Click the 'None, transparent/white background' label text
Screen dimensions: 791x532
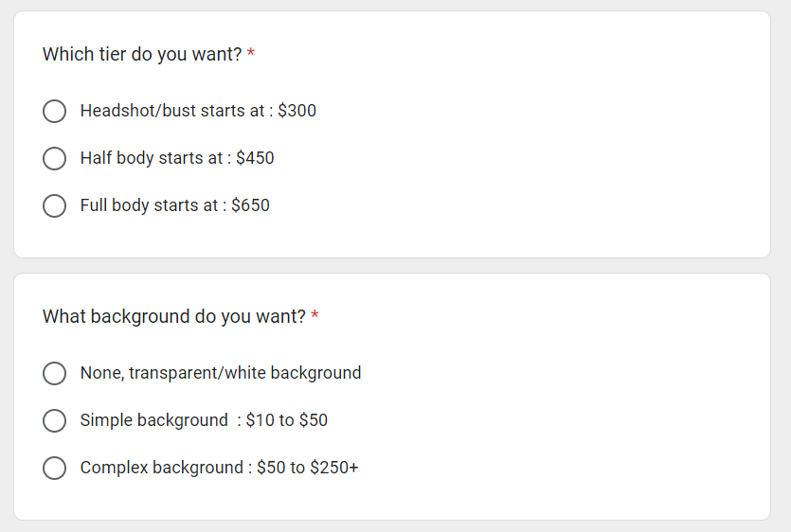(x=221, y=373)
